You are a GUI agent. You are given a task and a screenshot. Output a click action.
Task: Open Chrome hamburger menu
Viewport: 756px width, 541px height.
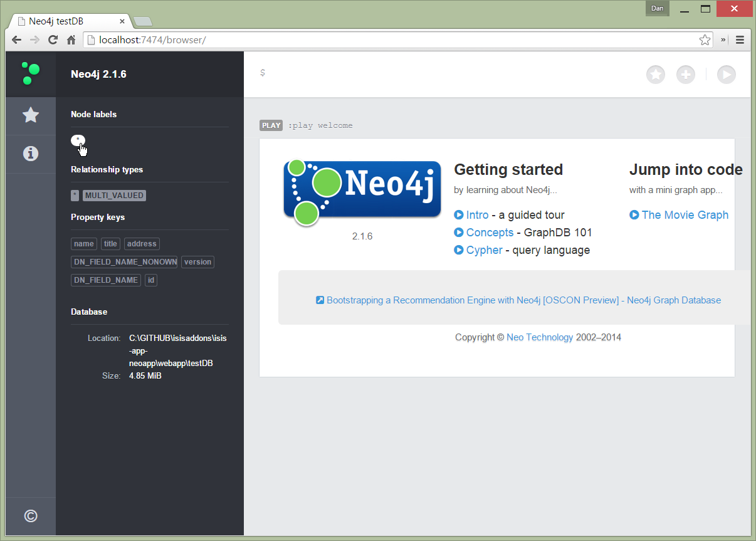(x=740, y=39)
